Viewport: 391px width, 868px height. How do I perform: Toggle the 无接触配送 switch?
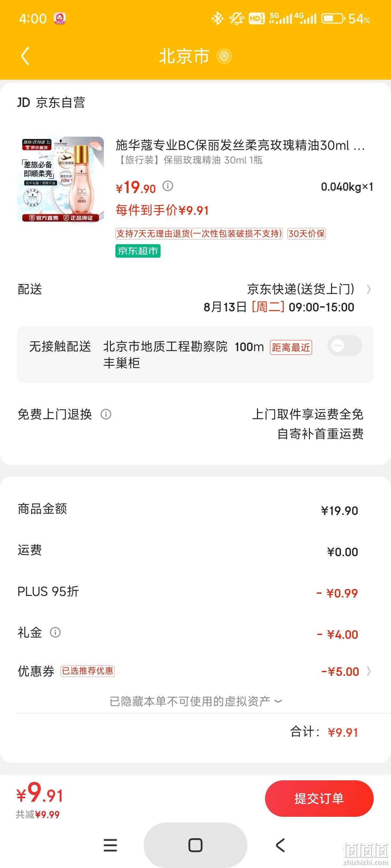[x=345, y=346]
